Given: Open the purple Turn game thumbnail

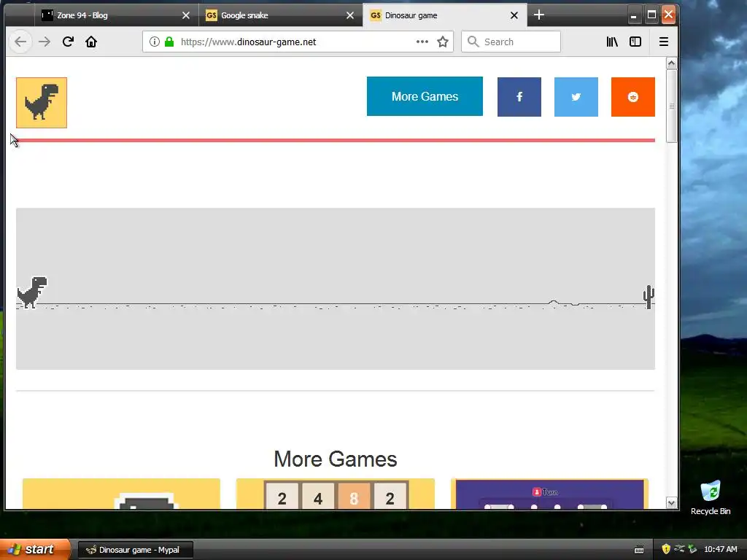Looking at the screenshot, I should [x=549, y=494].
